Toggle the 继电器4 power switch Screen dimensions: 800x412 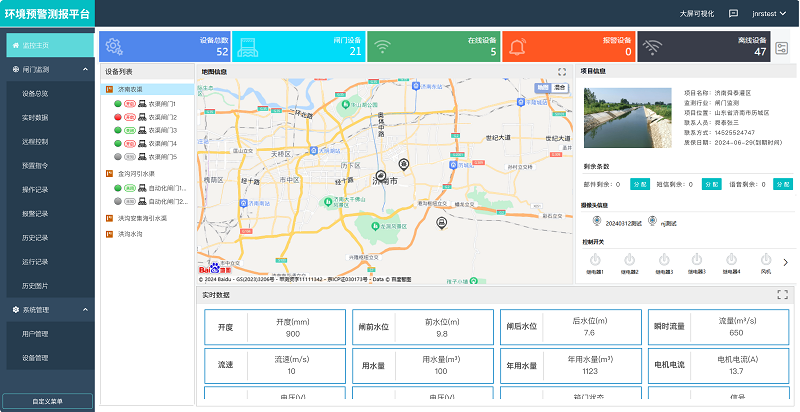tap(731, 259)
